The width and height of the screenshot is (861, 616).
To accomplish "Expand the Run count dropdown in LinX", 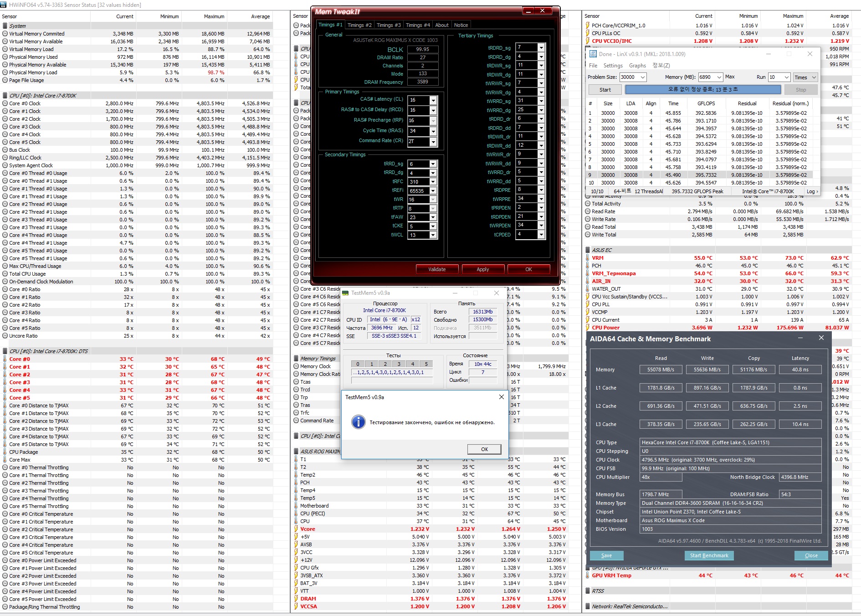I will coord(786,77).
